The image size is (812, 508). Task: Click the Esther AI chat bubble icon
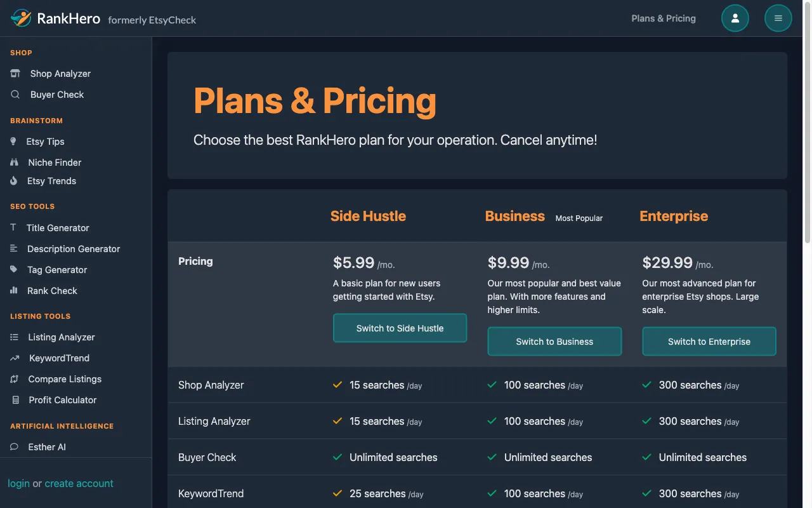14,447
